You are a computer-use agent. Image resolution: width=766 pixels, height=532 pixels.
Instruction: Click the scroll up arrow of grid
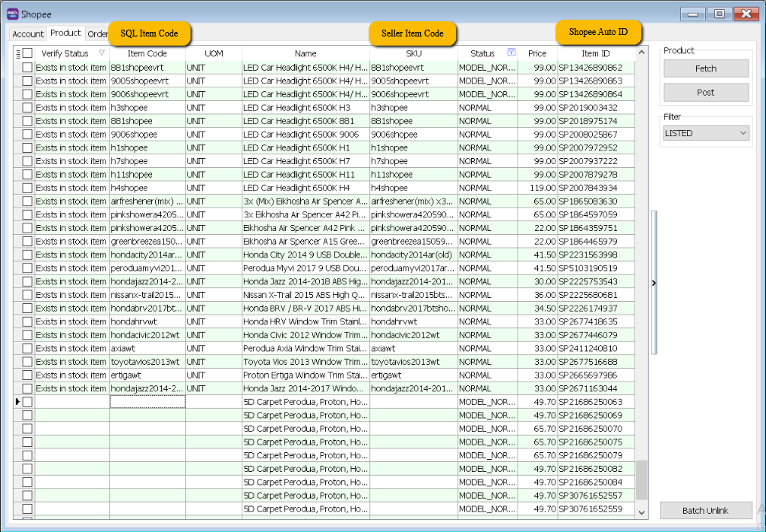pos(642,53)
